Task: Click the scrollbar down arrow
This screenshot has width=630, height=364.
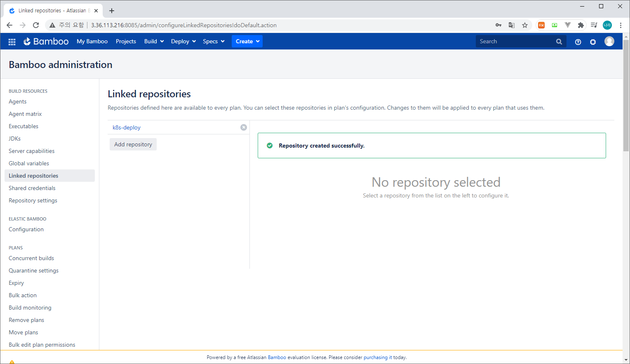Action: (626, 360)
